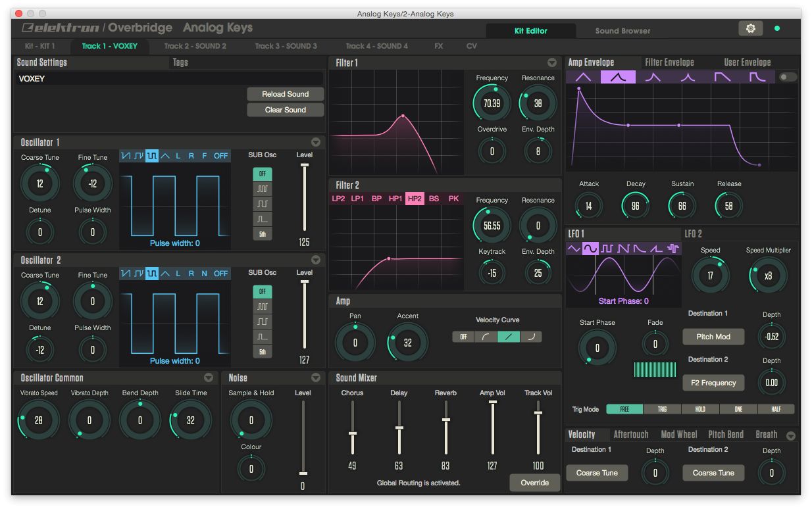The image size is (812, 509).
Task: Click Amp Envelope Decay knob
Action: click(636, 206)
